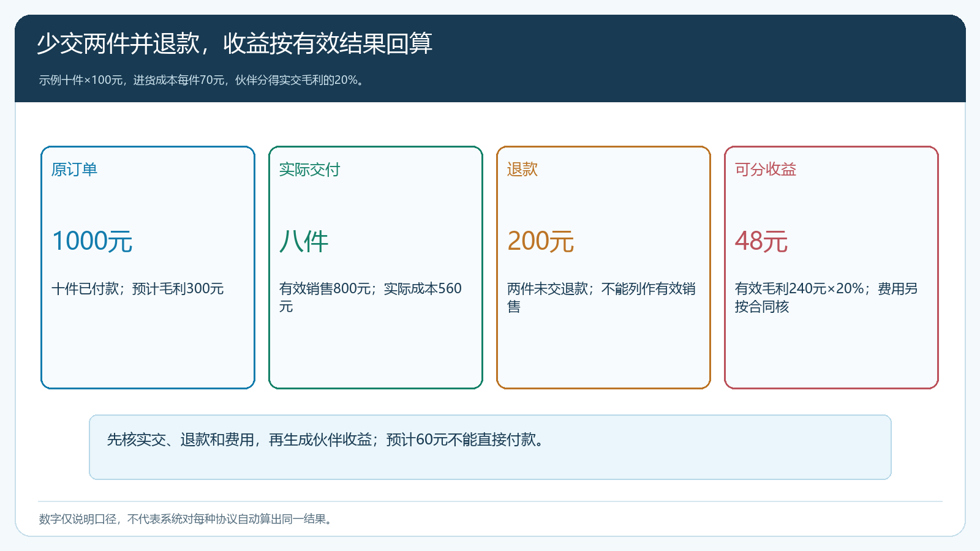Click the 实际交付 card heading
The width and height of the screenshot is (980, 551).
coord(309,170)
